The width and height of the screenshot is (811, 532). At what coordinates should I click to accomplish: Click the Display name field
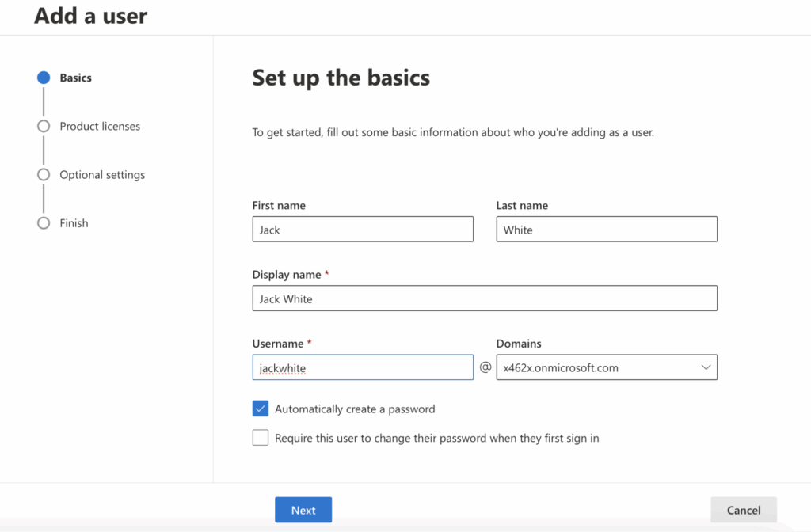tap(484, 298)
